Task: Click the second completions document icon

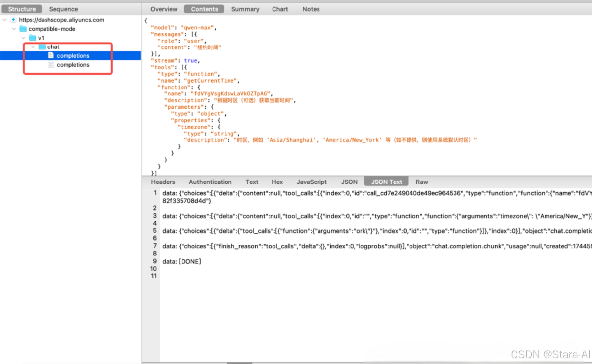Action: 51,65
